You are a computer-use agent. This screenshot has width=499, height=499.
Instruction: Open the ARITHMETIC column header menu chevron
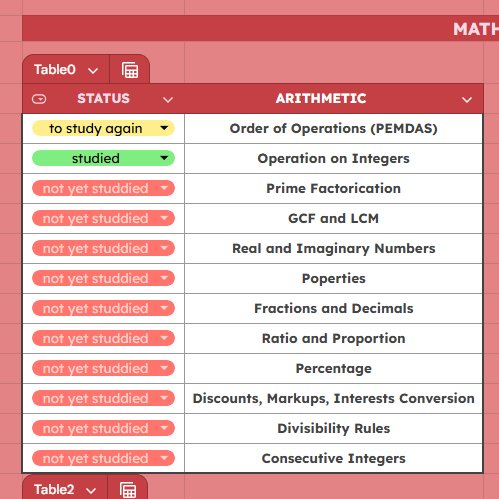coord(467,100)
